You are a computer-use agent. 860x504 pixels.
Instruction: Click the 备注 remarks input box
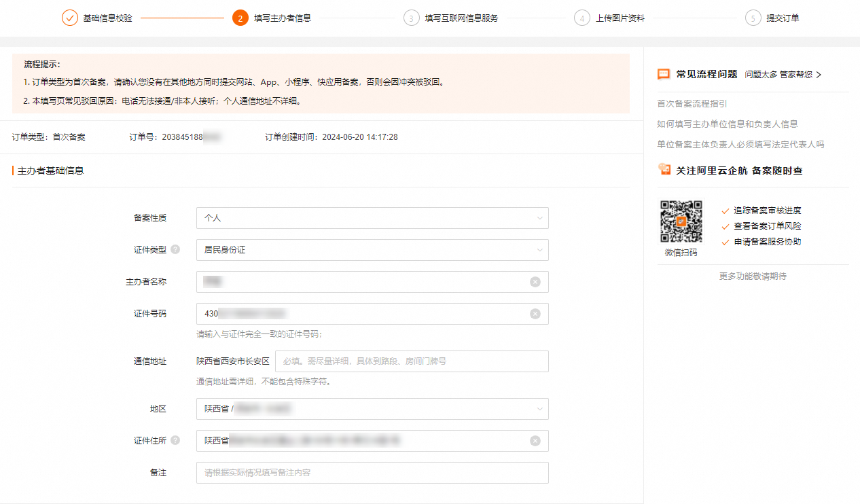372,473
